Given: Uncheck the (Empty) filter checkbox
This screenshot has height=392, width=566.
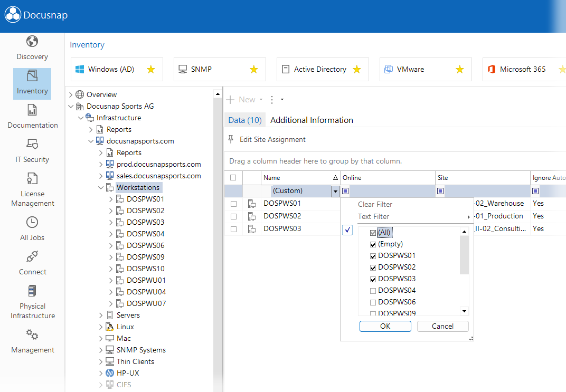Looking at the screenshot, I should (x=373, y=244).
